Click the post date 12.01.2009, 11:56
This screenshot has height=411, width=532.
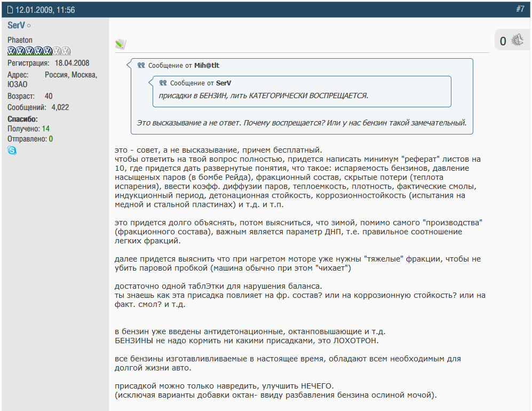(x=45, y=10)
